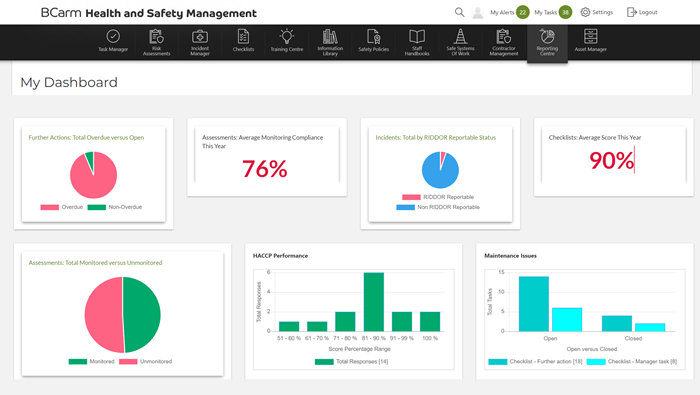Open the Contractor Management icon
Viewport: 700px width, 395px height.
[504, 37]
